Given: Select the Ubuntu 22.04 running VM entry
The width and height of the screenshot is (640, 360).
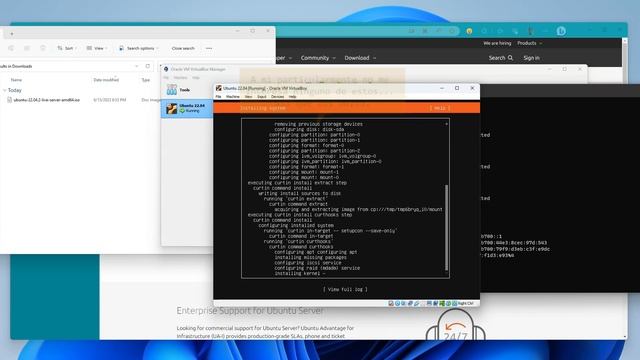Looking at the screenshot, I should click(x=187, y=108).
